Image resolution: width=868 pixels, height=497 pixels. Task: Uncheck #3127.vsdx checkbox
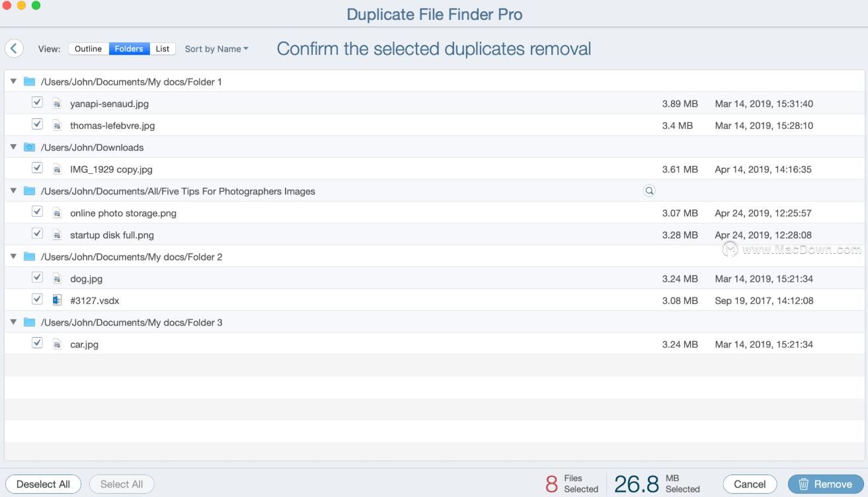click(x=37, y=299)
